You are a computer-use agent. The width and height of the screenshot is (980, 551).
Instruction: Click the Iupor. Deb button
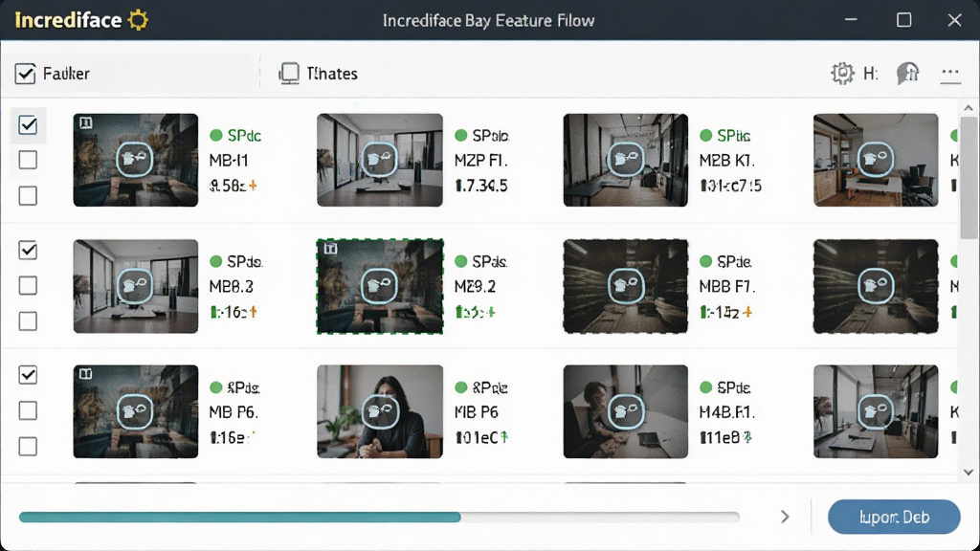pyautogui.click(x=894, y=517)
